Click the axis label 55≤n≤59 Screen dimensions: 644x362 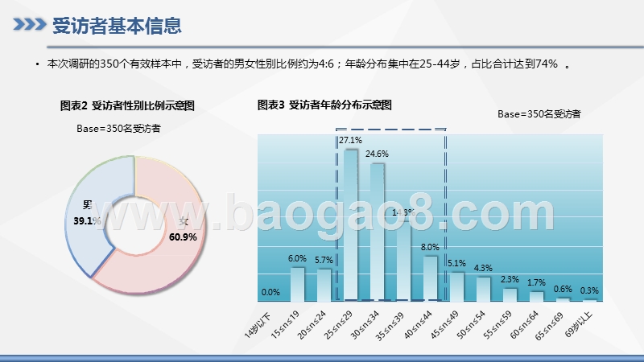point(497,325)
